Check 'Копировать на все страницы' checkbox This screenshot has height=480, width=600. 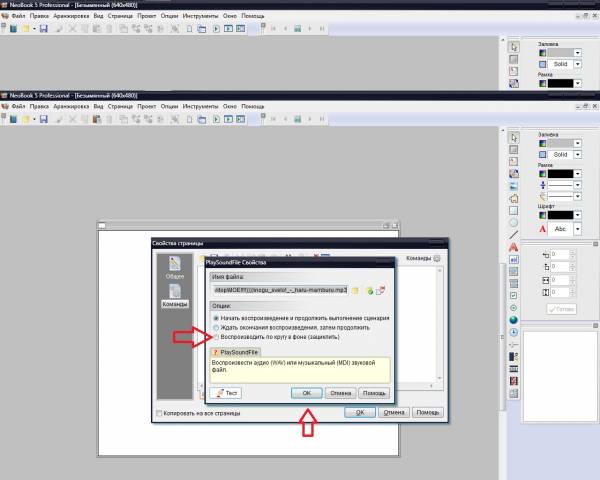[159, 413]
